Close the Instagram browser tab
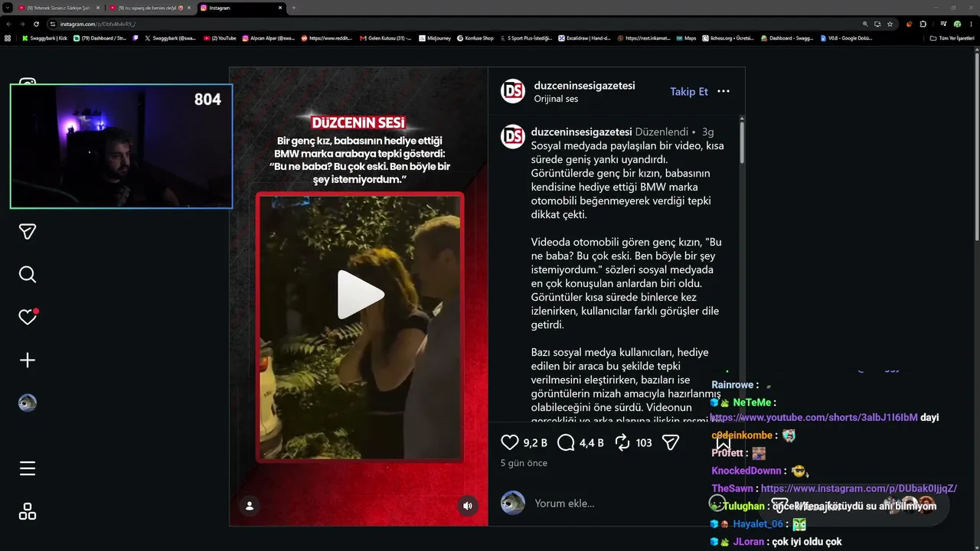 pos(280,8)
